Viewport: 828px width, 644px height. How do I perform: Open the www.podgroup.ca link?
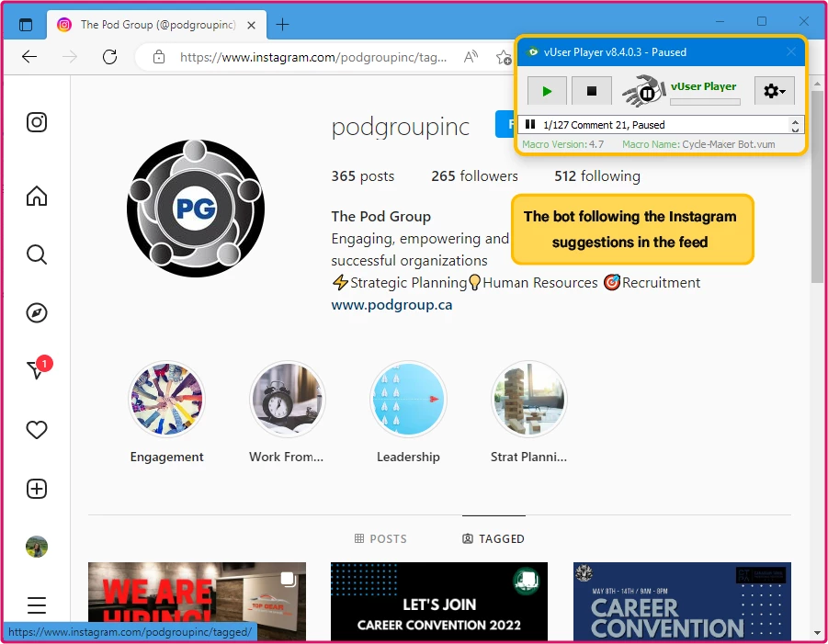(391, 305)
